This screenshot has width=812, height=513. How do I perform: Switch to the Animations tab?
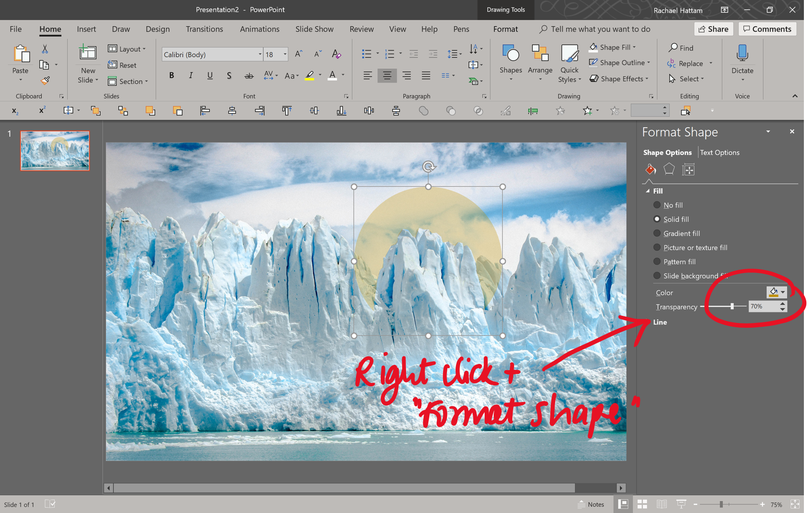[x=259, y=29]
